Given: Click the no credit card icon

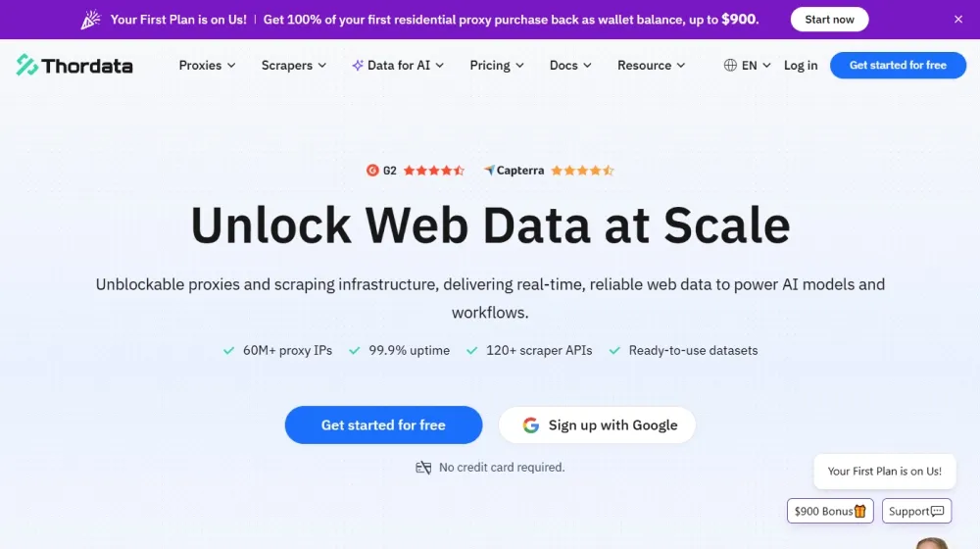Looking at the screenshot, I should pos(423,468).
